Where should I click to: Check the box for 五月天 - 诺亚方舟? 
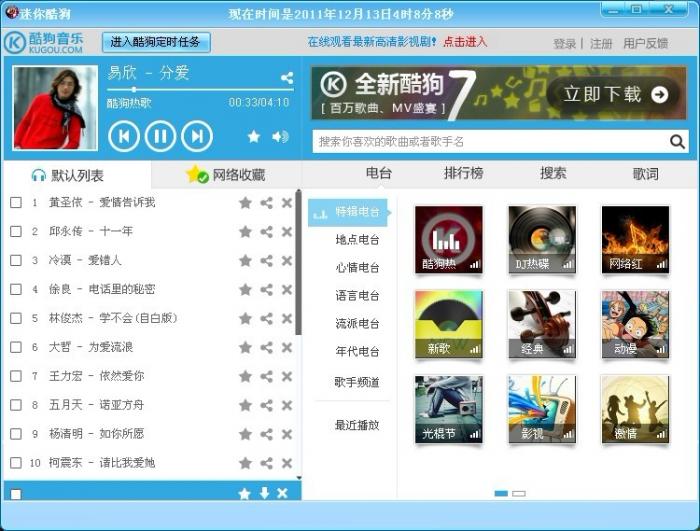pyautogui.click(x=16, y=405)
